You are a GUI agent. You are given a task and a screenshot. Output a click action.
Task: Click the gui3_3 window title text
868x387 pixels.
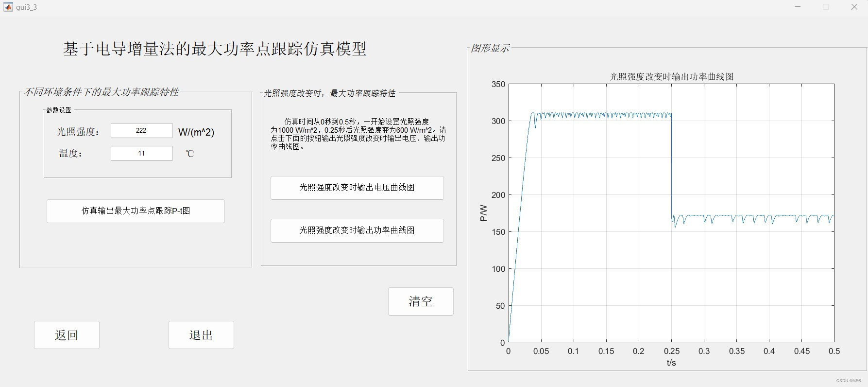click(26, 7)
